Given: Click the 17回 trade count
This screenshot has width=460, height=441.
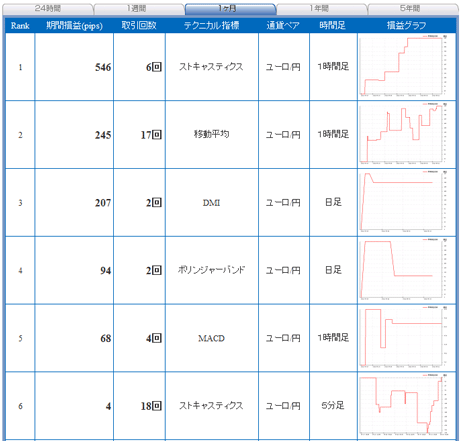Looking at the screenshot, I should 151,135.
